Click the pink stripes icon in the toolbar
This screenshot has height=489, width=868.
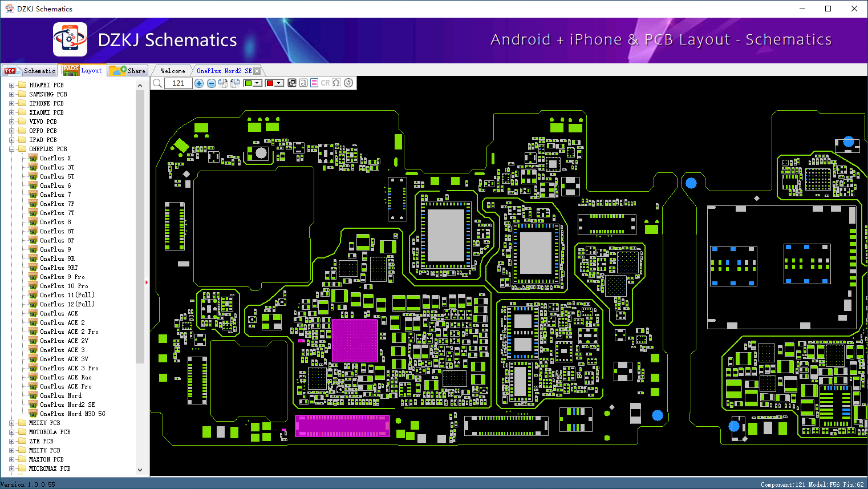coord(314,83)
